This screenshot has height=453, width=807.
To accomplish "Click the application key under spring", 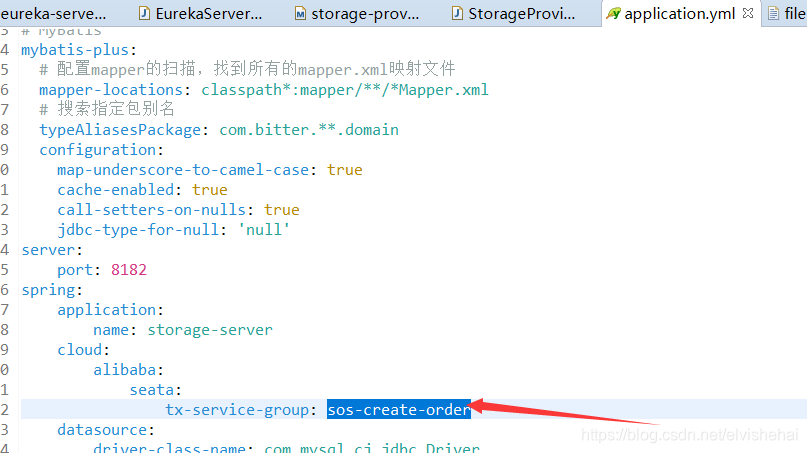I will [x=107, y=310].
